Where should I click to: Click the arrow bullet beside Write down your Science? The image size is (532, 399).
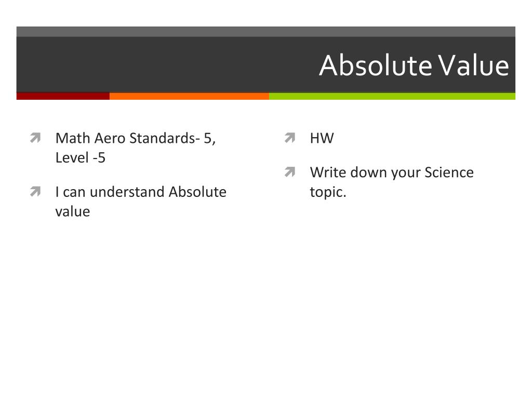point(290,172)
